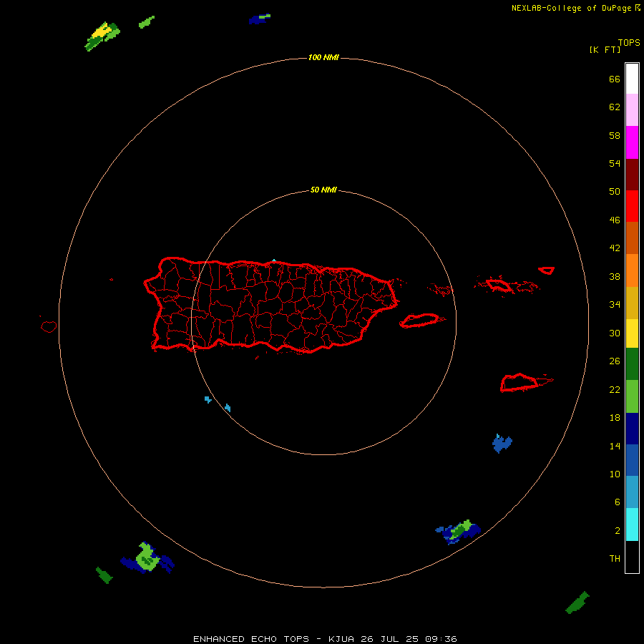Click the '18' scale label
Viewport: 644px width, 644px height.
tap(615, 418)
